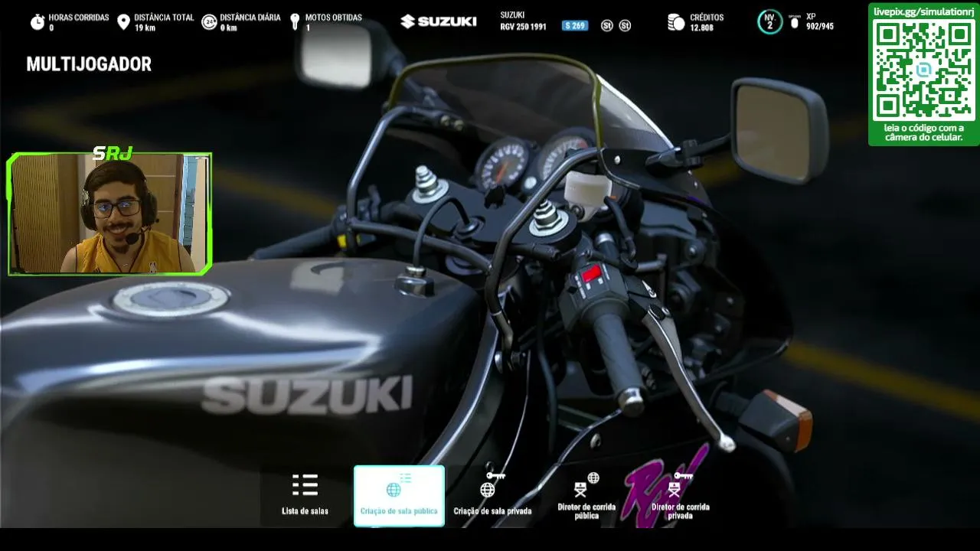Select Criação de sala pública tile

tap(399, 495)
